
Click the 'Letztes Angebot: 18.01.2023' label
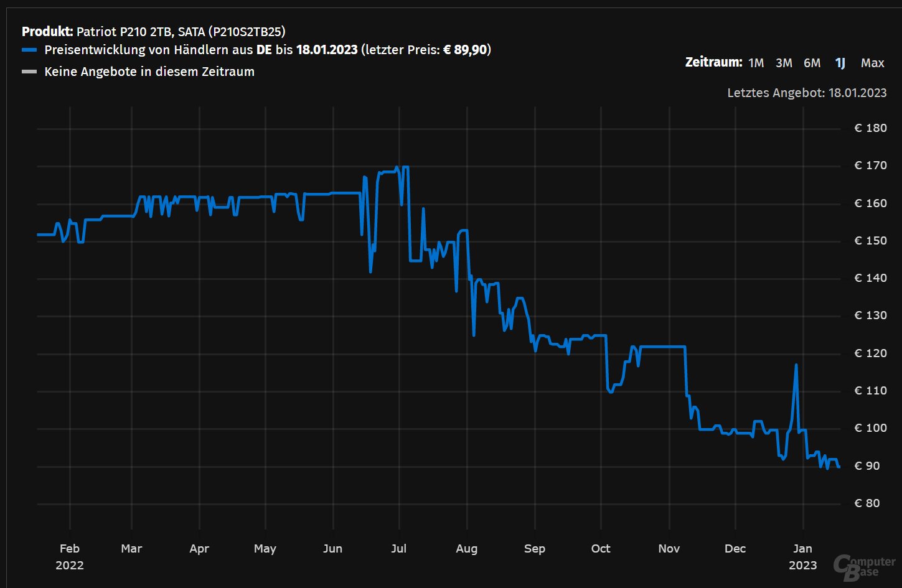pyautogui.click(x=807, y=93)
